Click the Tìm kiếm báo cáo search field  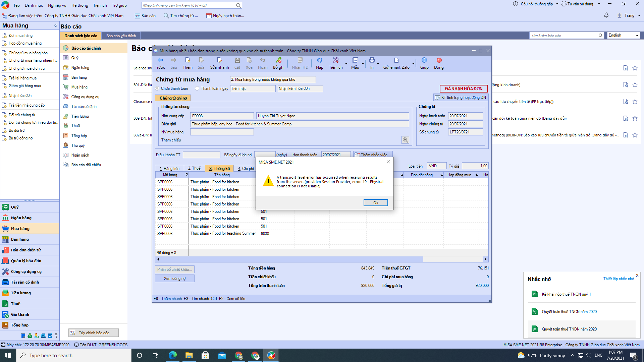[x=564, y=35]
